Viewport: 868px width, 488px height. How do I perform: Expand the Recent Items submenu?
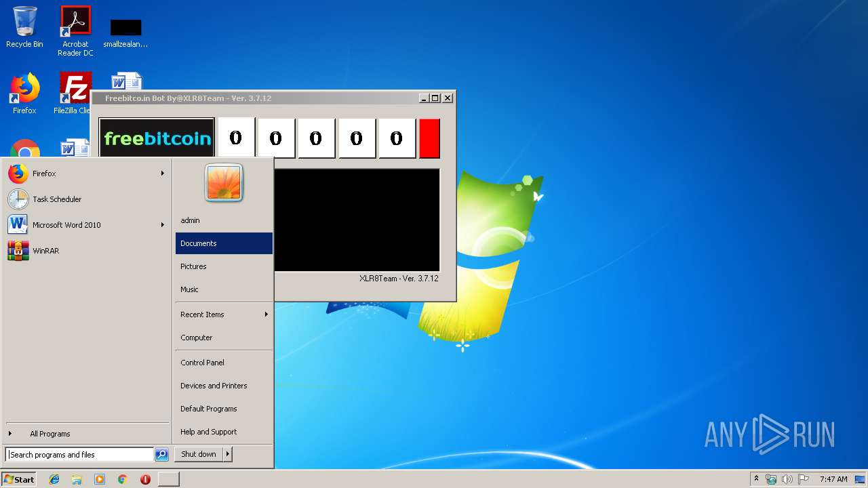224,314
